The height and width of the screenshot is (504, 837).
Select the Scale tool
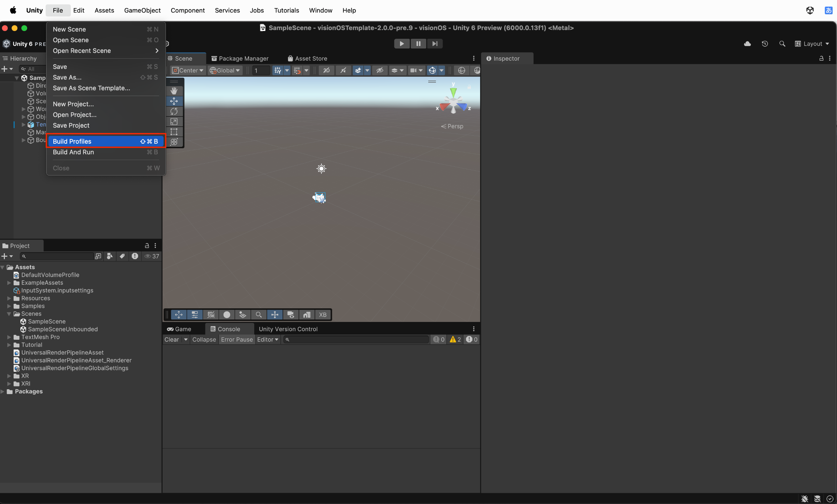(x=174, y=121)
